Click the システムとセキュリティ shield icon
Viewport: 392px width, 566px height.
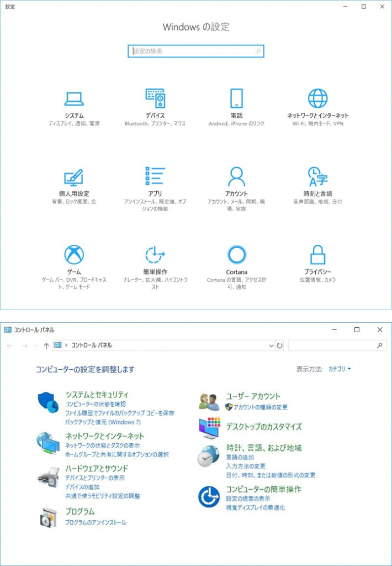[48, 402]
